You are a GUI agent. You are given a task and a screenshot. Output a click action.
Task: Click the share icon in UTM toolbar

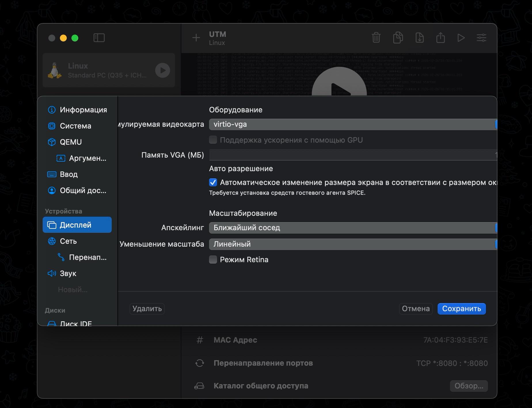(x=440, y=38)
